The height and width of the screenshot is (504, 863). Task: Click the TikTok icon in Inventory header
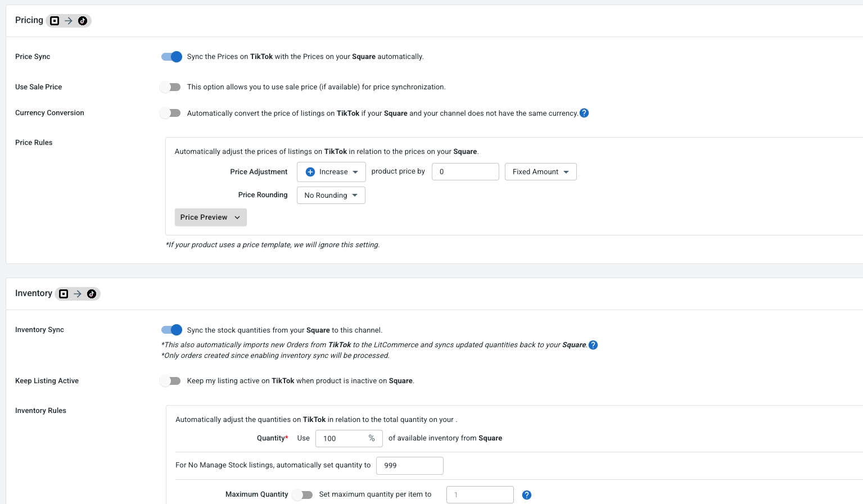(92, 294)
